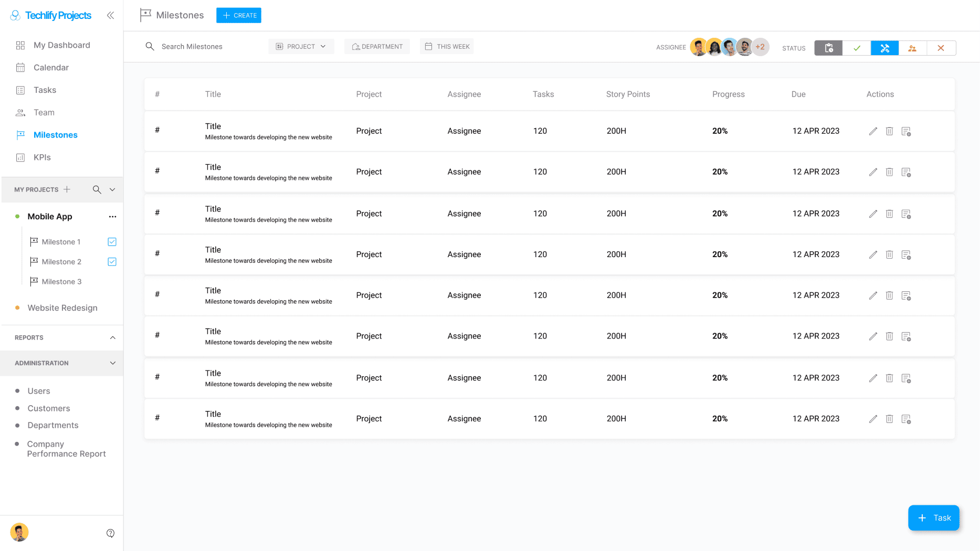Click the Techlify Projects logo
Viewport: 980px width, 551px height.
click(51, 15)
